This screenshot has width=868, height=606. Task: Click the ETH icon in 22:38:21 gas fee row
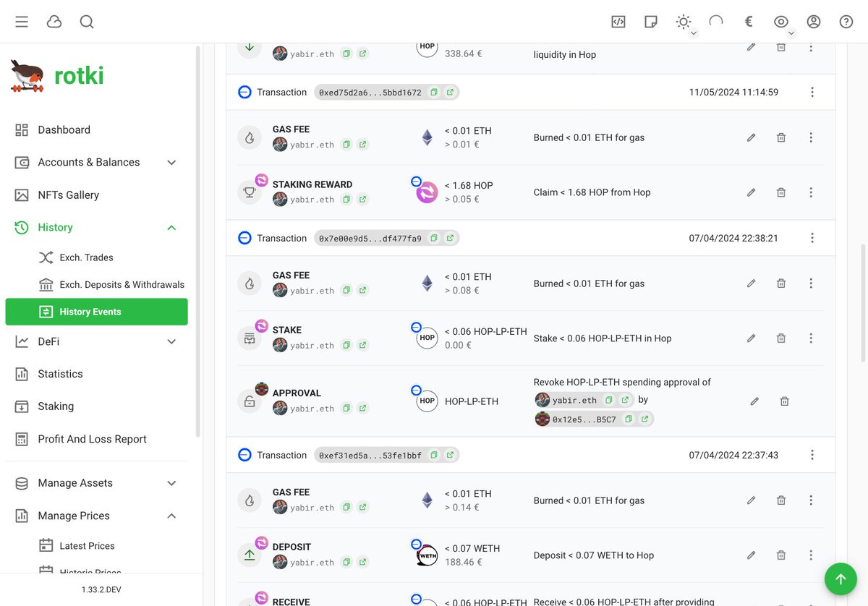(x=427, y=283)
